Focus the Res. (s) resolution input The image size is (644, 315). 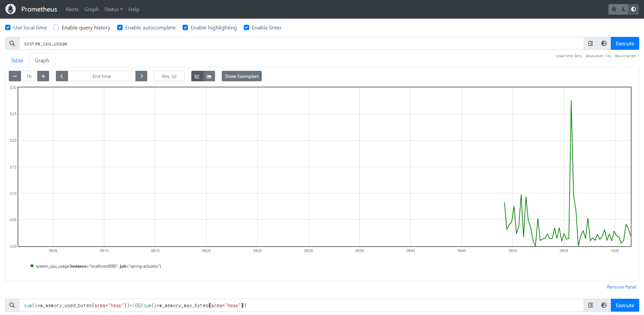[x=169, y=76]
